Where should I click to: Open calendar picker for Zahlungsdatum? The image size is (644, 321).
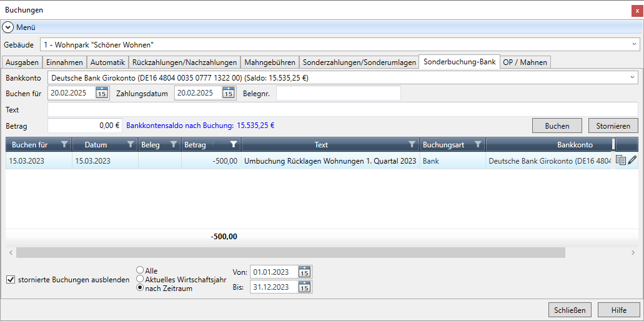[229, 93]
